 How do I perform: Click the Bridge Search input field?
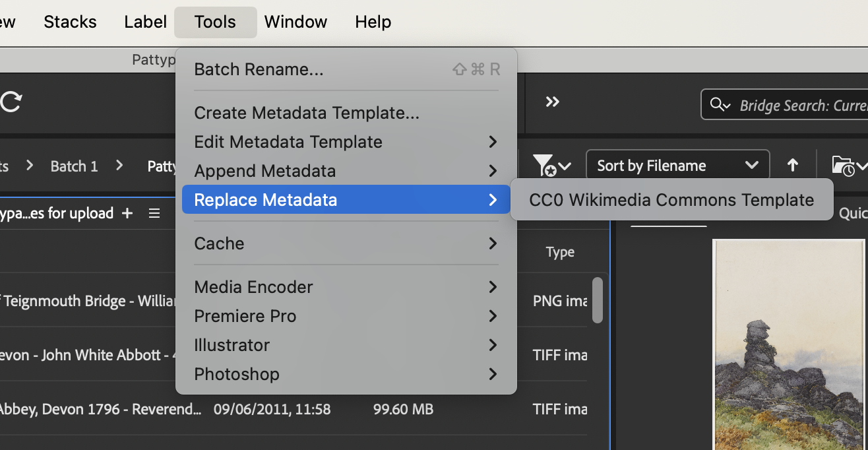click(784, 105)
